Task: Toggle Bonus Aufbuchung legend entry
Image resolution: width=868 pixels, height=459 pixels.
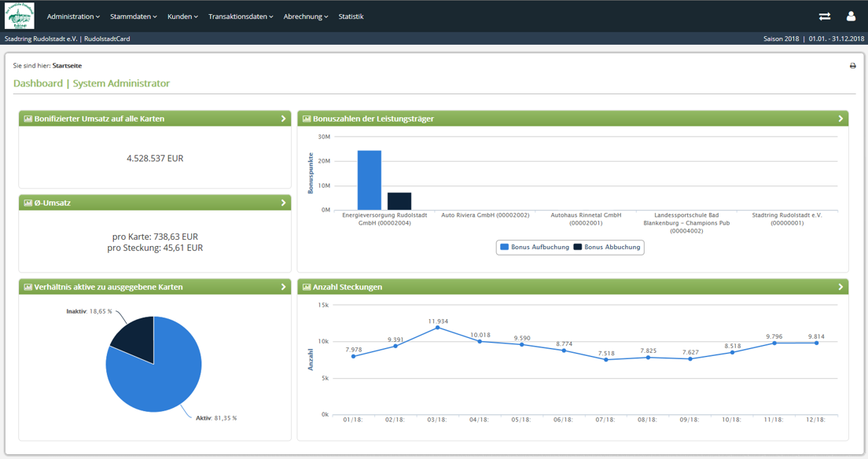Action: (x=535, y=247)
